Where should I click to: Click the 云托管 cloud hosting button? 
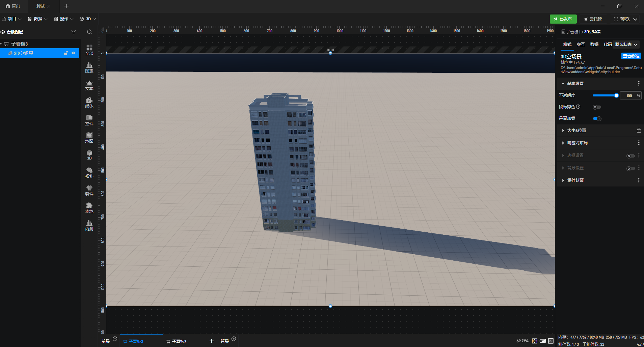point(593,19)
